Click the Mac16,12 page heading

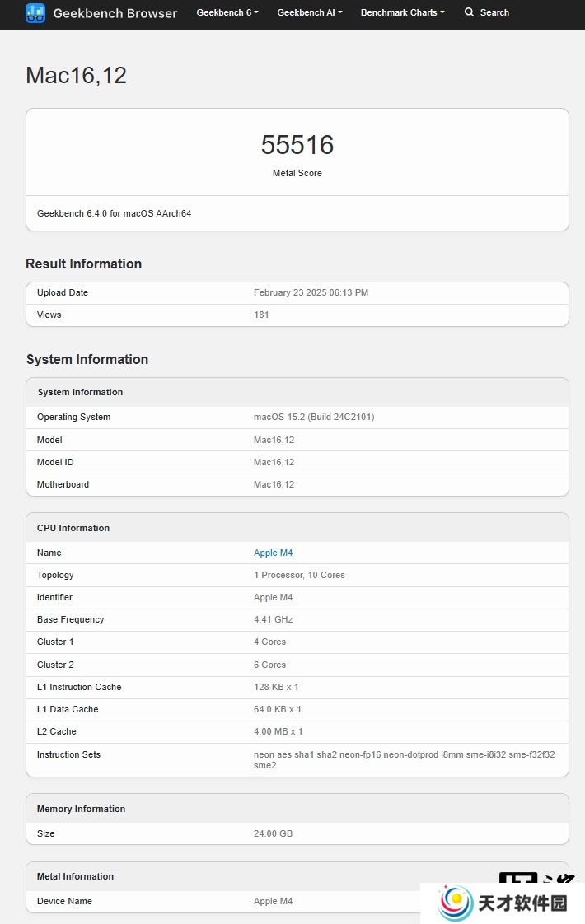click(x=76, y=76)
